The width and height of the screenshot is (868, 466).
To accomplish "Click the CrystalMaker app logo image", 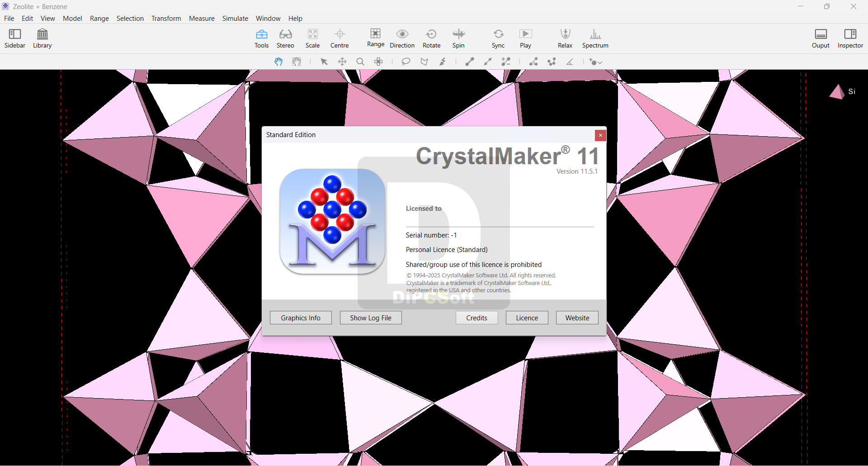I will tap(332, 222).
